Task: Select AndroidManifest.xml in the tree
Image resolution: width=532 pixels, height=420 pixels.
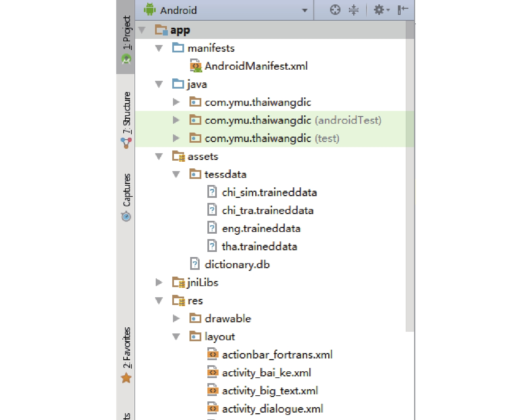Action: (256, 66)
